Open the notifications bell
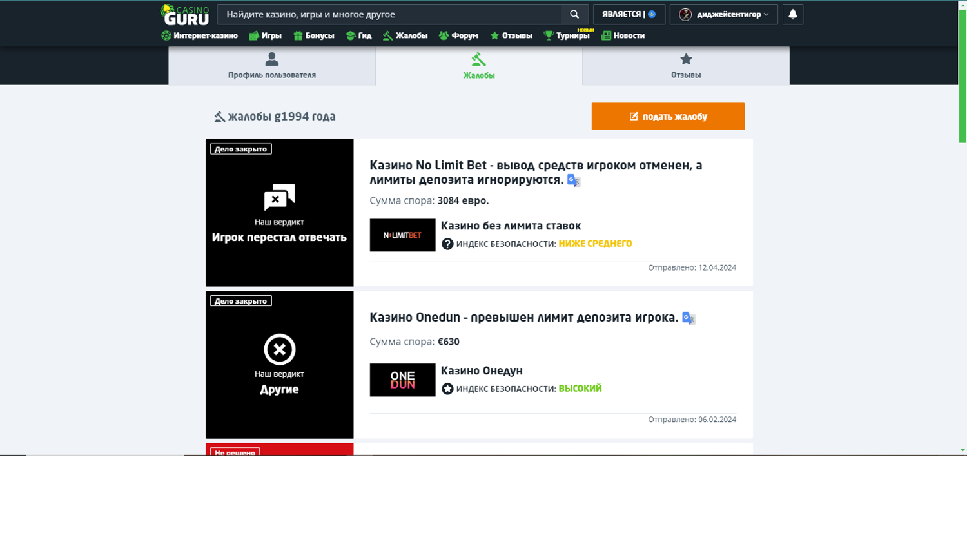The image size is (967, 560). (x=792, y=14)
